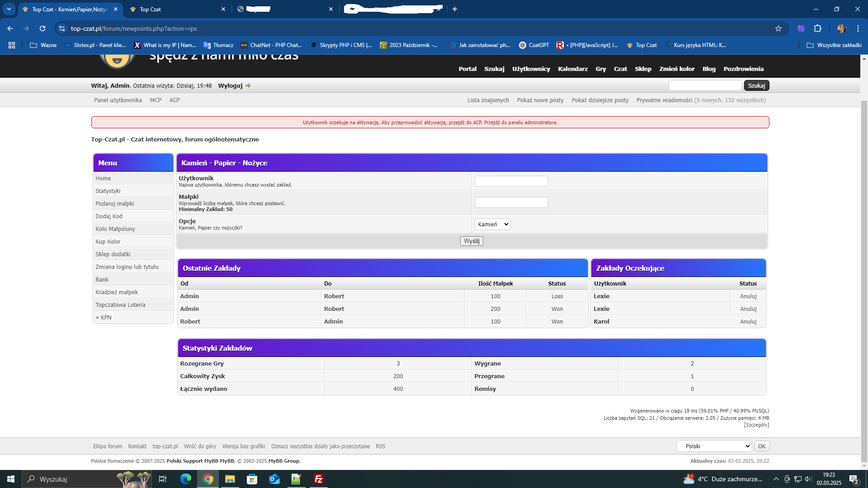This screenshot has height=488, width=868.
Task: Reload the page with the refresh icon
Action: [x=42, y=28]
